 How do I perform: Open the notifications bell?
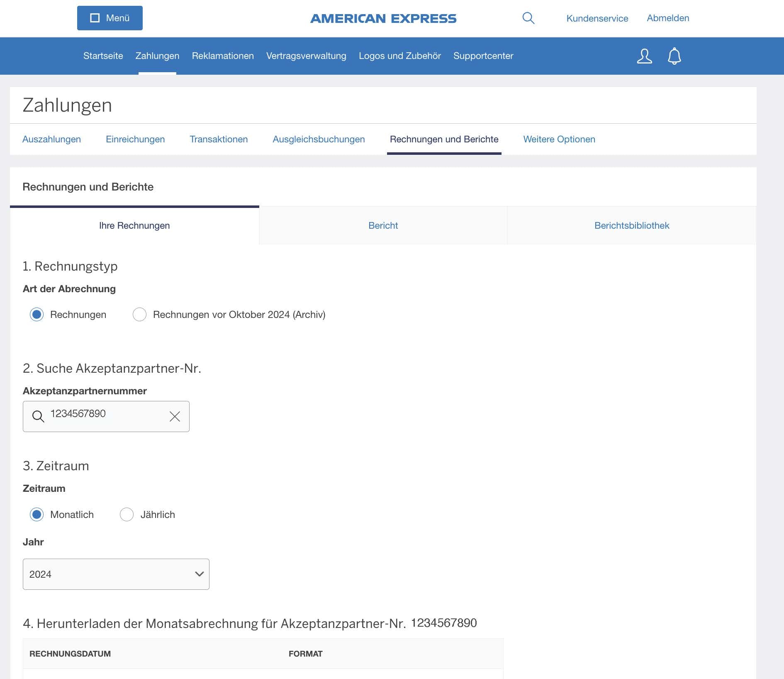pyautogui.click(x=674, y=56)
